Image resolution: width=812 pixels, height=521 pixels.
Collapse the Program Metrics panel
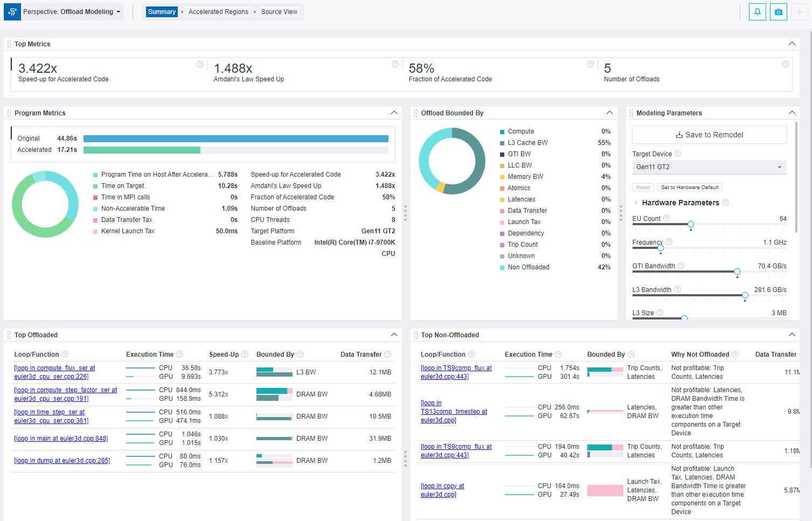tap(394, 113)
